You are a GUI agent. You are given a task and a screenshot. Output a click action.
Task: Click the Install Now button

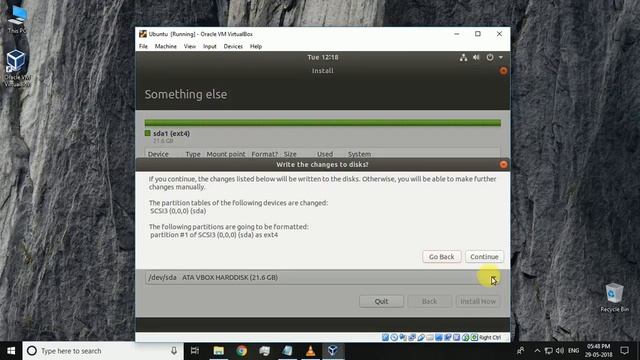click(478, 301)
